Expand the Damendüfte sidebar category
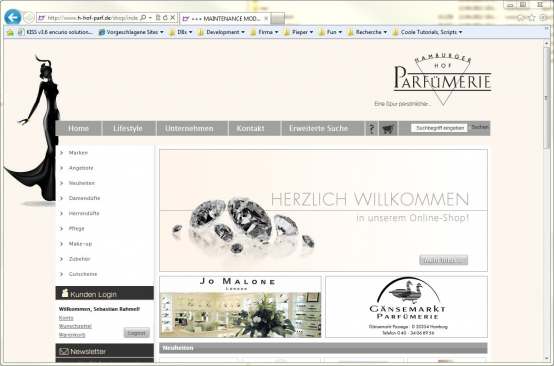Viewport: 554px width, 366px height. [84, 198]
